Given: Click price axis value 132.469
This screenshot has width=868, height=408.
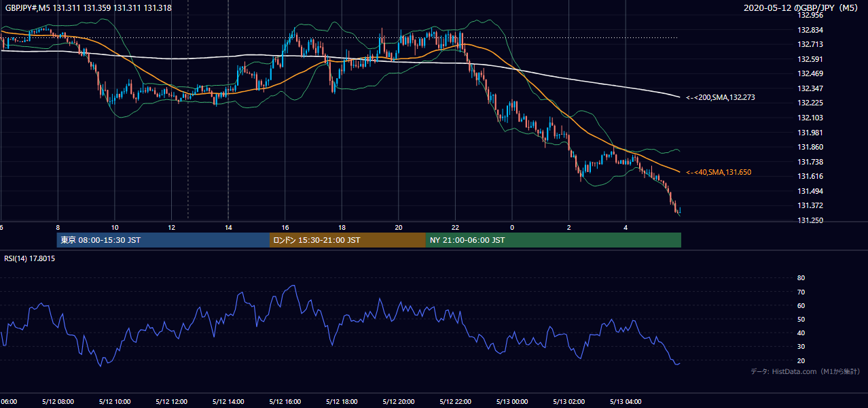Looking at the screenshot, I should (x=810, y=73).
